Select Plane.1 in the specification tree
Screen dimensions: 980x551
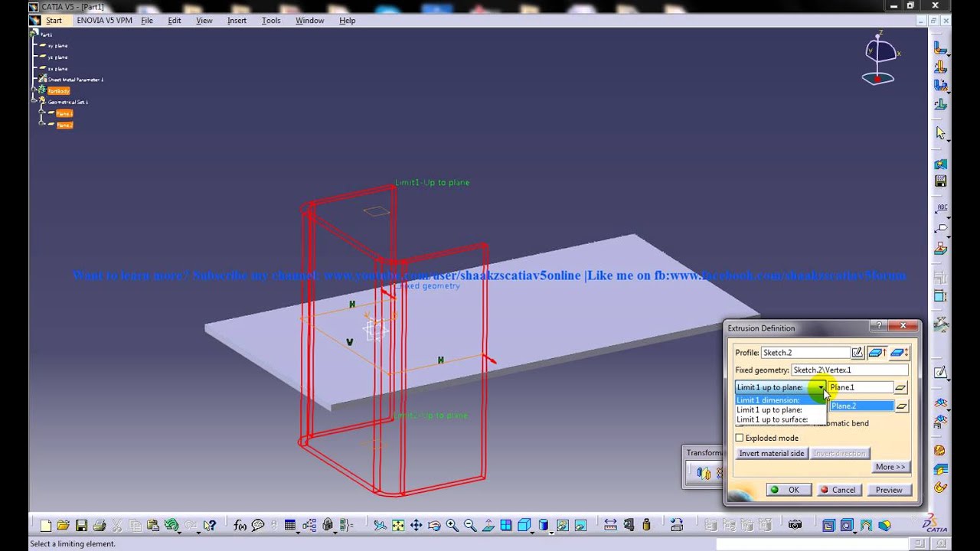click(64, 113)
